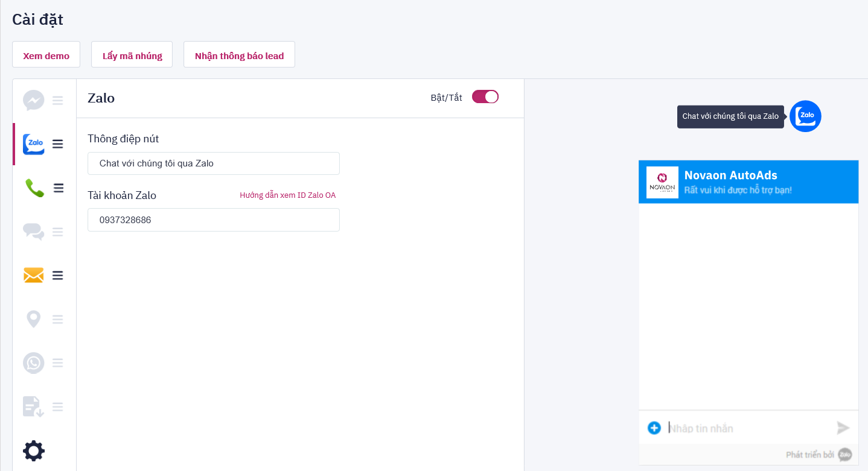The image size is (868, 471).
Task: Open general settings gear icon
Action: 34,450
